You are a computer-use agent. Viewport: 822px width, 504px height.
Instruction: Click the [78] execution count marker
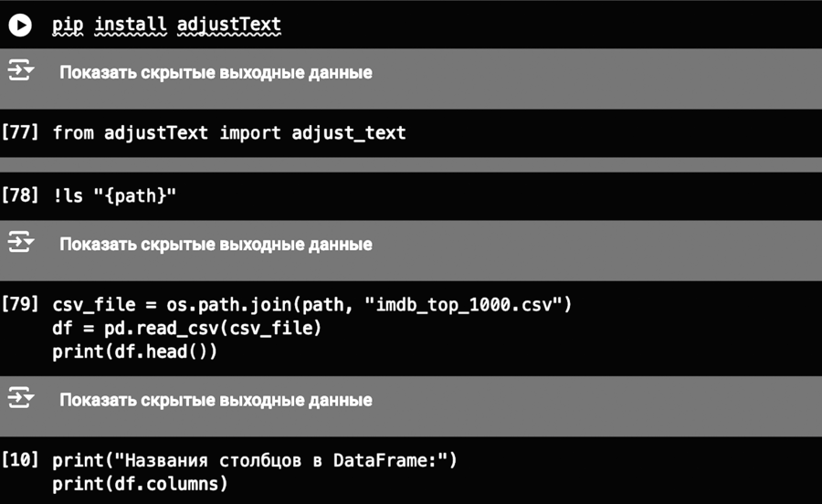(x=20, y=197)
